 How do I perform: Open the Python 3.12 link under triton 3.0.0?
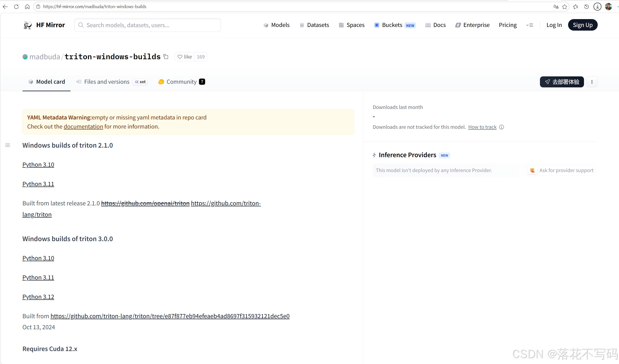click(38, 297)
